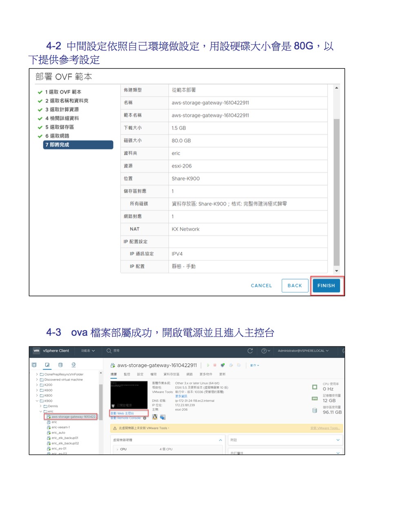The height and width of the screenshot is (532, 396).
Task: Click 啟動 Web 主控台 link
Action: point(122,413)
